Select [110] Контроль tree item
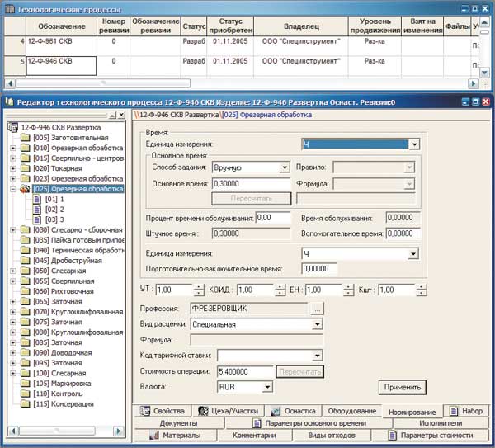The height and width of the screenshot is (448, 495). (58, 394)
